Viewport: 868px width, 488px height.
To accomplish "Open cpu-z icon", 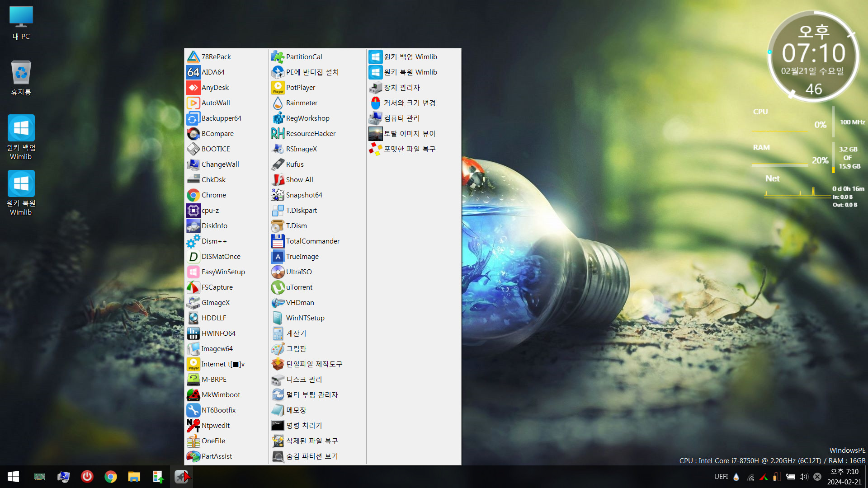I will tap(193, 211).
